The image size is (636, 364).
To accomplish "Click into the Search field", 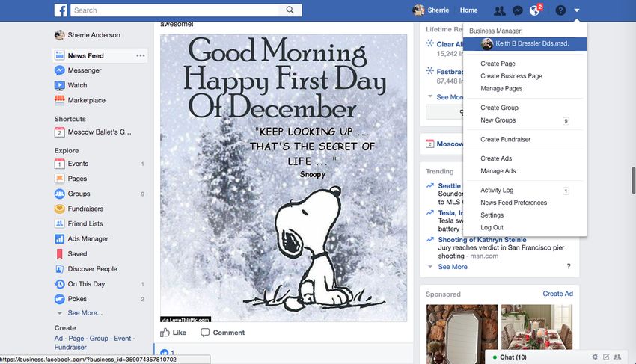I will pos(175,10).
